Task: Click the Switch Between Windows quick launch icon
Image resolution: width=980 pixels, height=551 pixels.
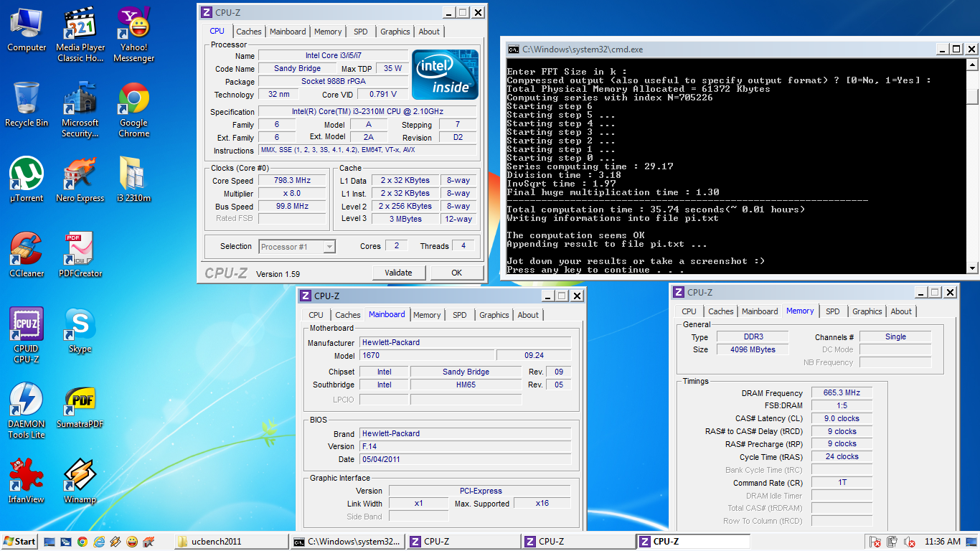Action: 66,542
